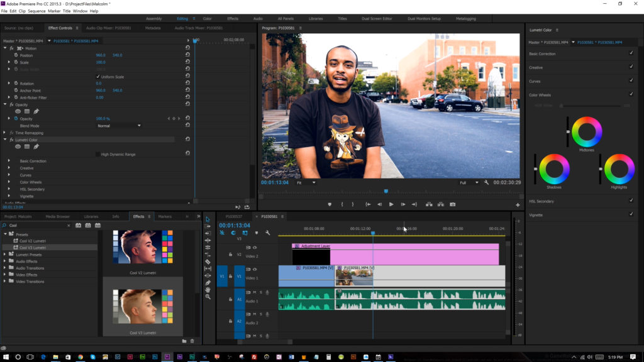Image resolution: width=644 pixels, height=362 pixels.
Task: Select the Cool V2 Lumetri preset
Action: [33, 241]
